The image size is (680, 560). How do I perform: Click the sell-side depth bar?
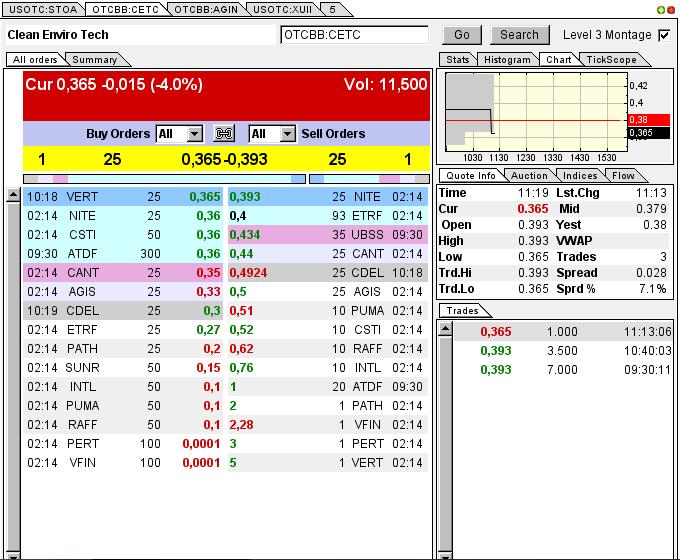click(x=369, y=179)
